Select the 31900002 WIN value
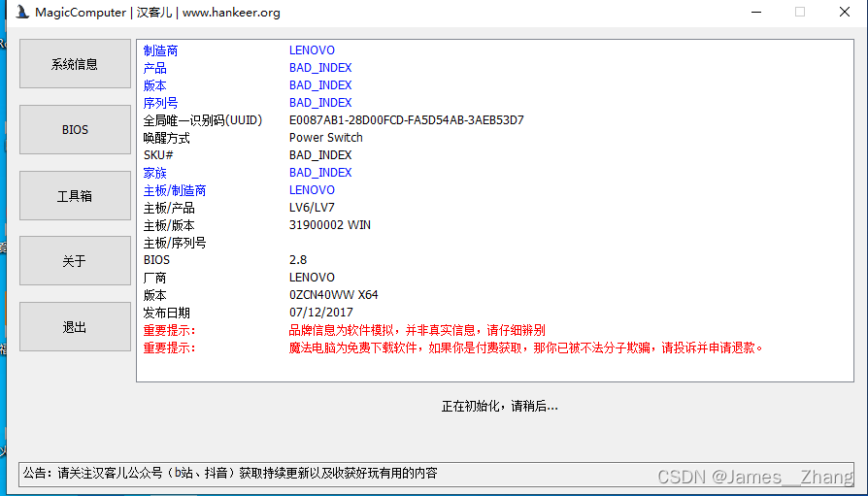The image size is (868, 496). pos(330,225)
